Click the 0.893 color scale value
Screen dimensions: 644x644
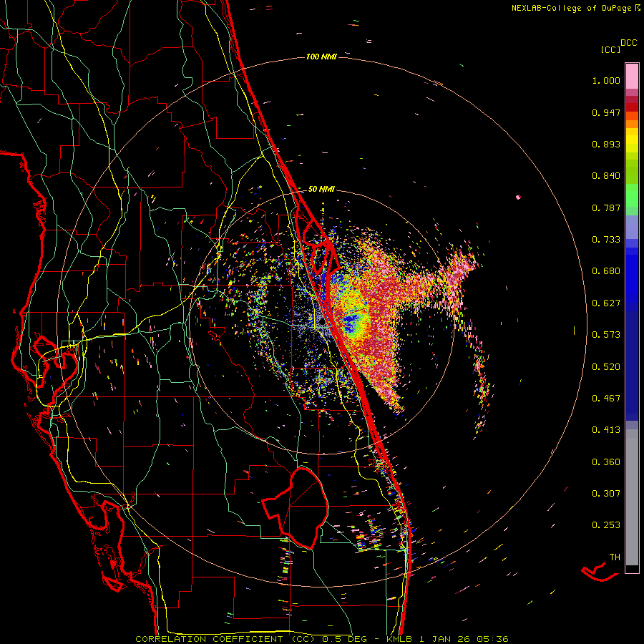[606, 144]
